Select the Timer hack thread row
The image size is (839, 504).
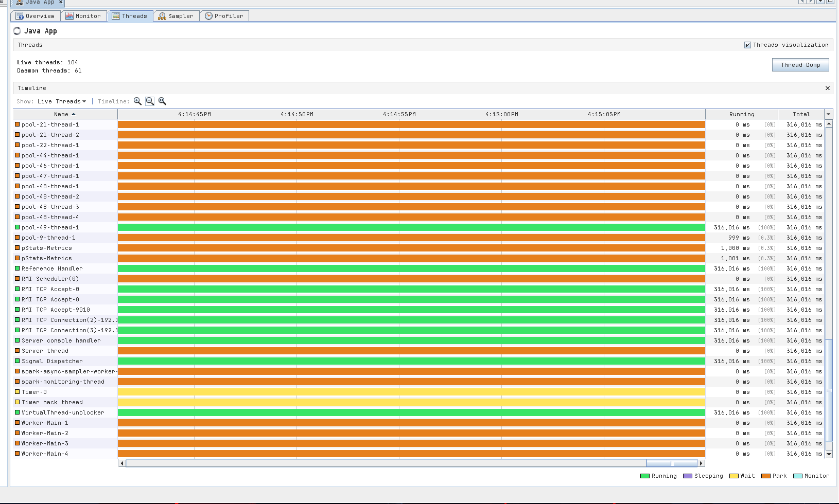(x=418, y=402)
